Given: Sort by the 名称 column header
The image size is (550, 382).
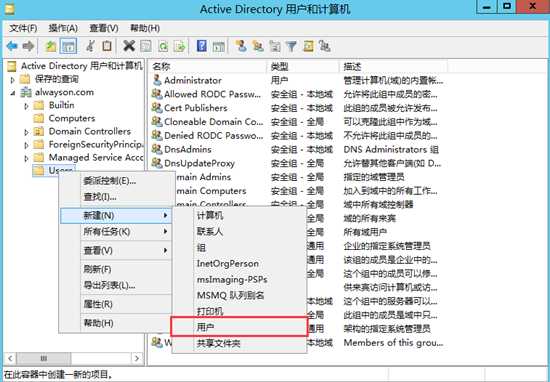Looking at the screenshot, I should (x=208, y=66).
